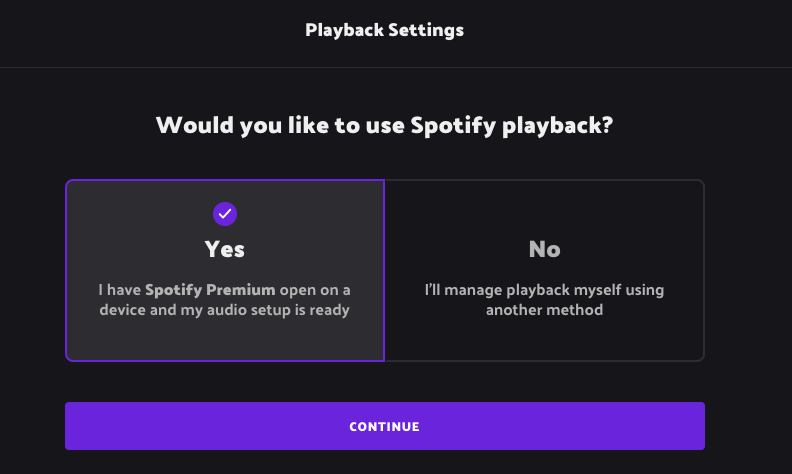
Task: Click the words 'I have' in the Yes card
Action: (120, 290)
